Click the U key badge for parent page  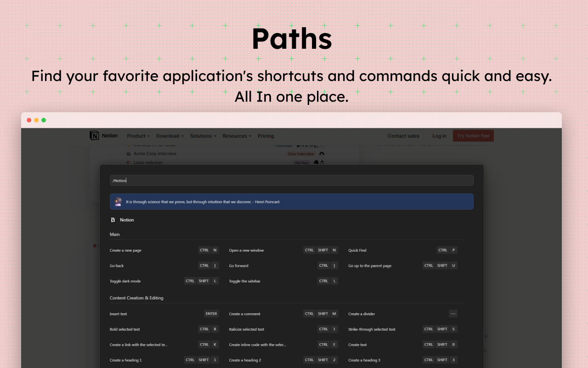coord(453,265)
